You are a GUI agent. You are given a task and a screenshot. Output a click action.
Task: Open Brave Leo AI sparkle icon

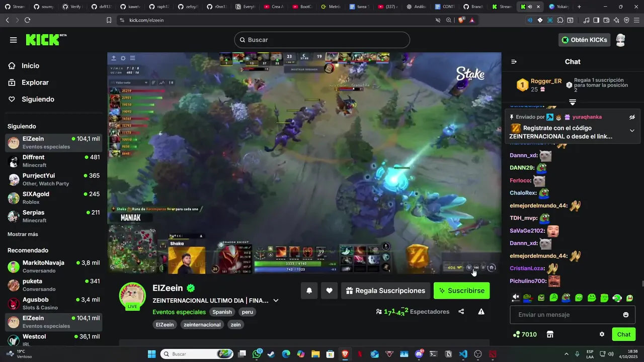[x=616, y=20]
